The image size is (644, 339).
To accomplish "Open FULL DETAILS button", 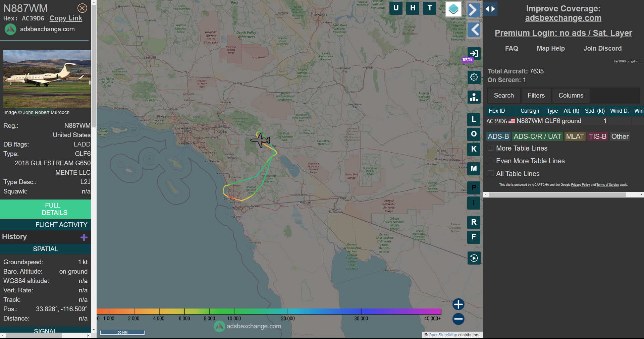I will 45,209.
